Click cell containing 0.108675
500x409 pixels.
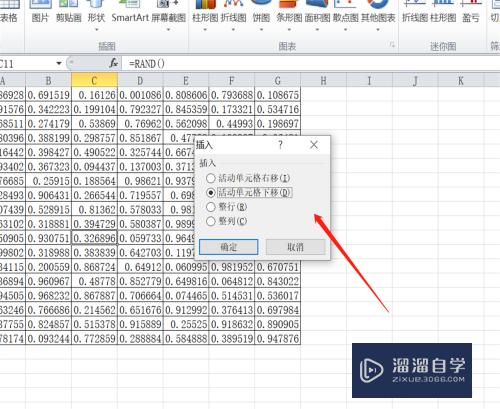(278, 95)
